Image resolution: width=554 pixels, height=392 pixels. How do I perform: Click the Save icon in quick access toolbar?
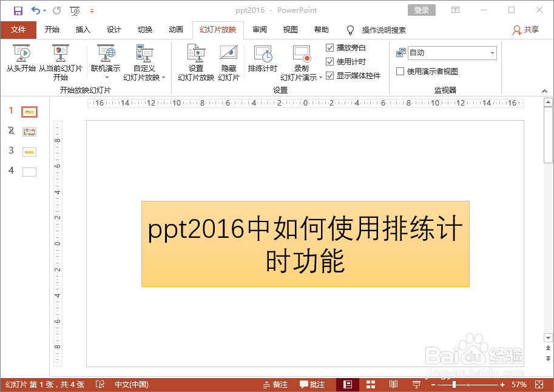[x=18, y=10]
